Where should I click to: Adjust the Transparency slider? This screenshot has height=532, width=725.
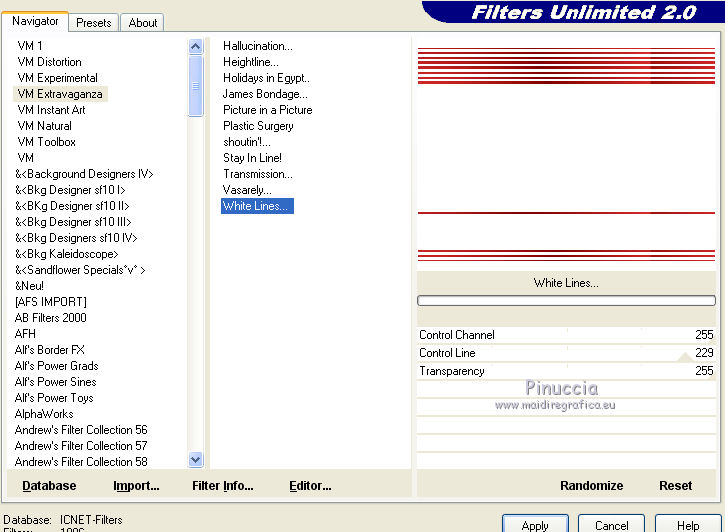tap(566, 371)
